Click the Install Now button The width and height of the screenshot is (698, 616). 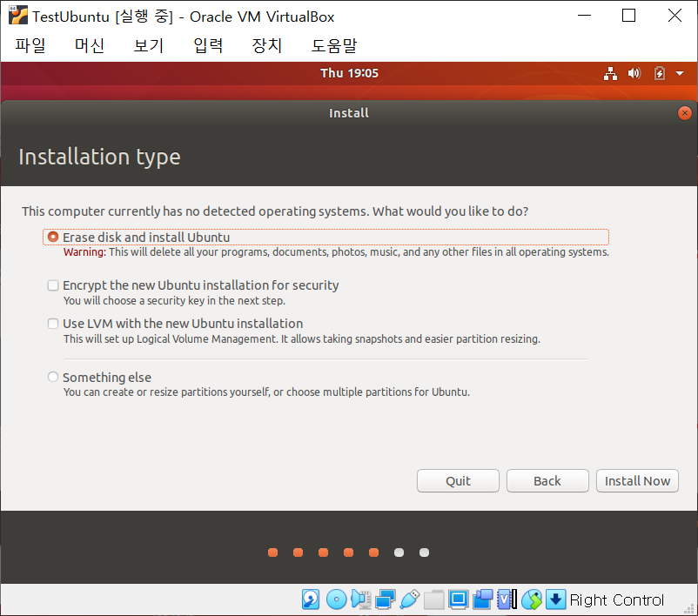point(637,480)
